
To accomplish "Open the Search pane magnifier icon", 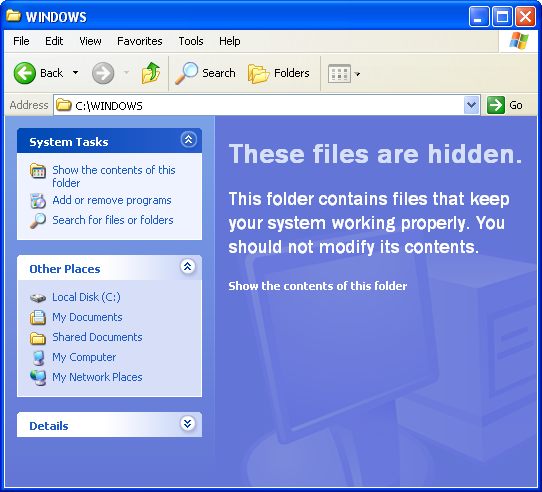I will 186,73.
